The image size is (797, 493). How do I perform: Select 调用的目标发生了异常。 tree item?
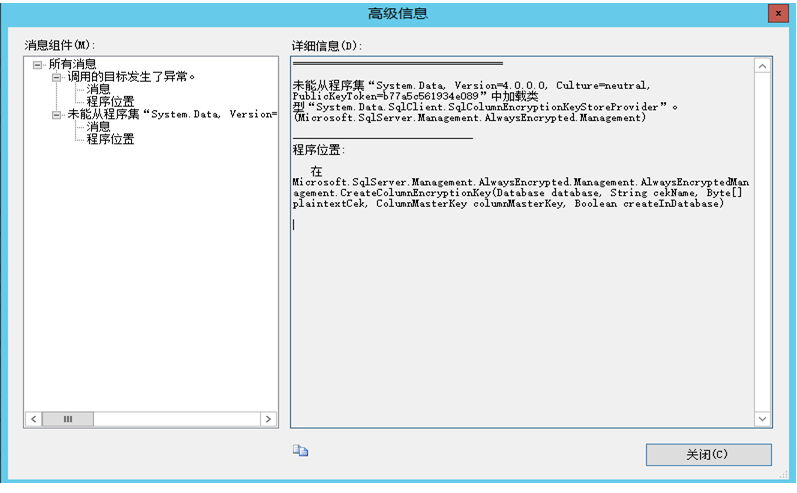(x=131, y=77)
